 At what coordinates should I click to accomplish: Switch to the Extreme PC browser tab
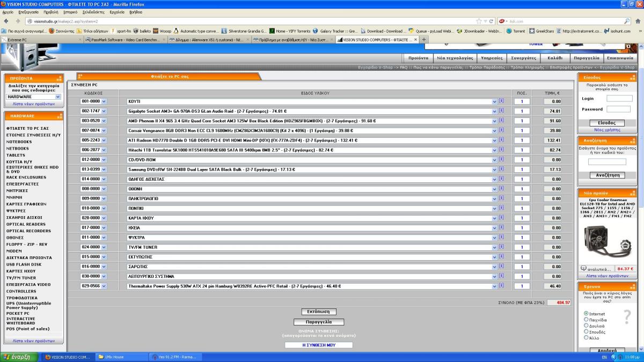(43, 39)
